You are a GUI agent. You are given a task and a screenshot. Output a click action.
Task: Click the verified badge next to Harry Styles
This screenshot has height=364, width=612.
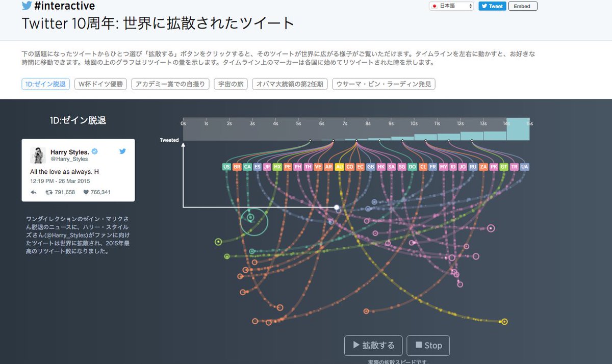point(94,152)
